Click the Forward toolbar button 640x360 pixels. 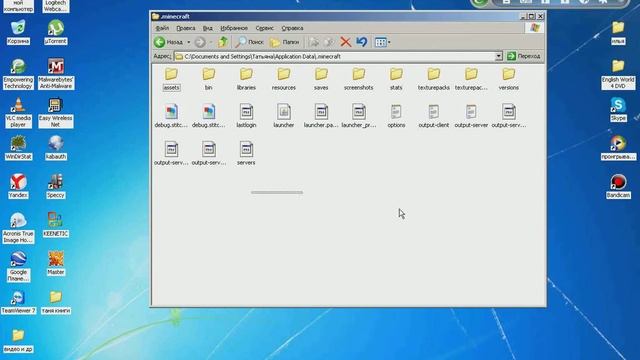(x=200, y=42)
